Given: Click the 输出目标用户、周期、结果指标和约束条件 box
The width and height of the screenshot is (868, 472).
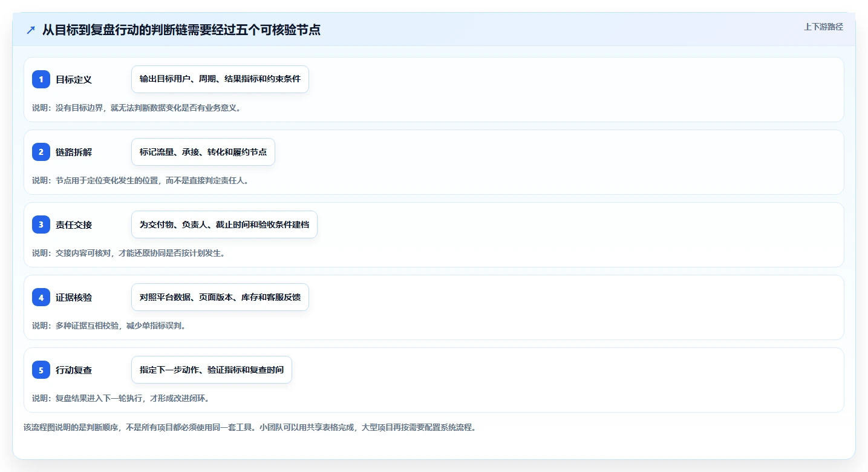Looking at the screenshot, I should point(220,79).
